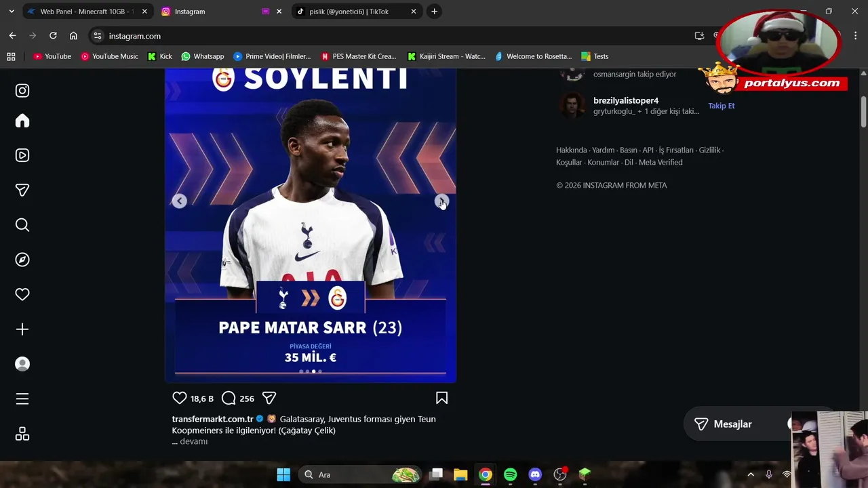Close the Web Panel Minecraft tab
The image size is (868, 488).
coord(144,12)
